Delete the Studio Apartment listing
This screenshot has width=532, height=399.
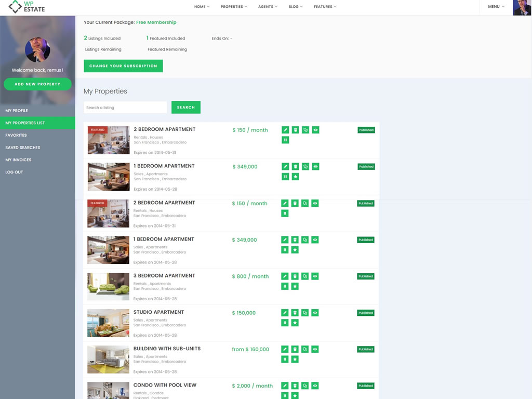(295, 313)
